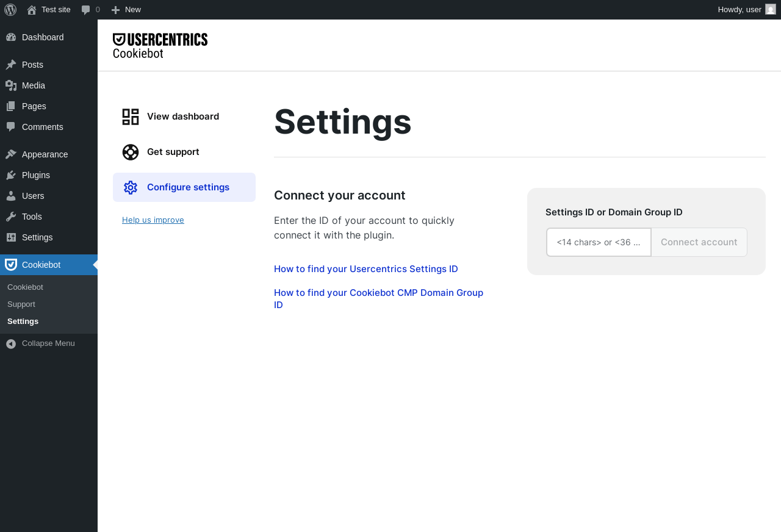781x532 pixels.
Task: Focus the Settings ID input field
Action: [599, 242]
